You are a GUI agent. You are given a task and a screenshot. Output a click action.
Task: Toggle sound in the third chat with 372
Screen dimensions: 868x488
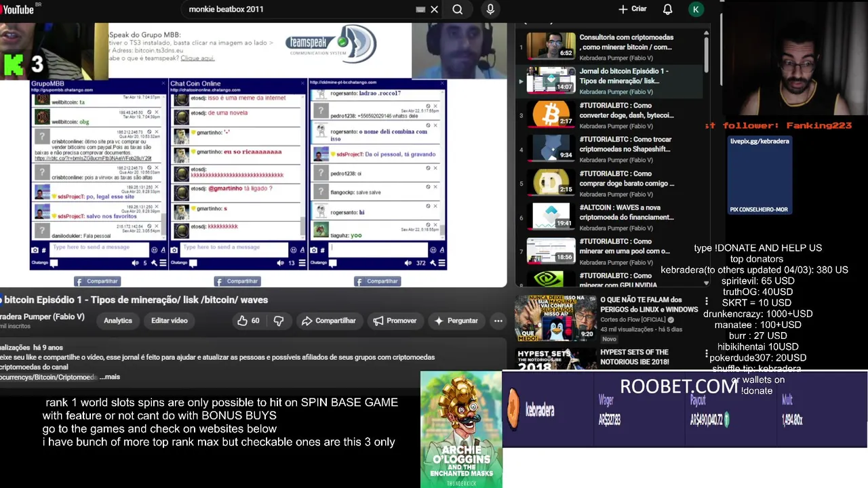pos(408,263)
